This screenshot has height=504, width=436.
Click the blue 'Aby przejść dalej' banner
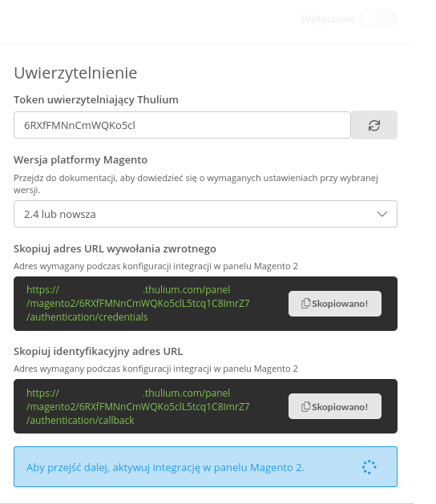[205, 466]
